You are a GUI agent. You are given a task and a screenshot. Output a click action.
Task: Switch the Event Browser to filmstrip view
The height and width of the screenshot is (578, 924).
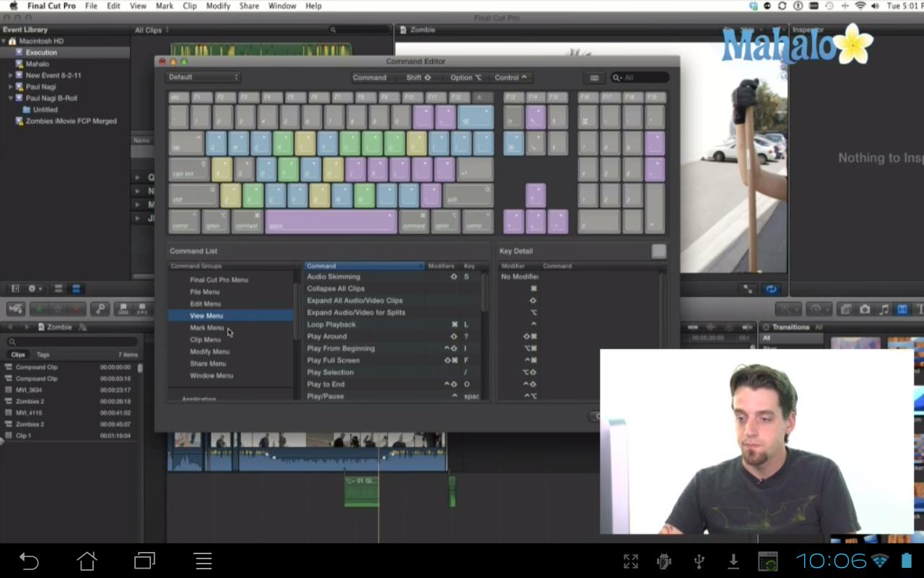pyautogui.click(x=59, y=289)
